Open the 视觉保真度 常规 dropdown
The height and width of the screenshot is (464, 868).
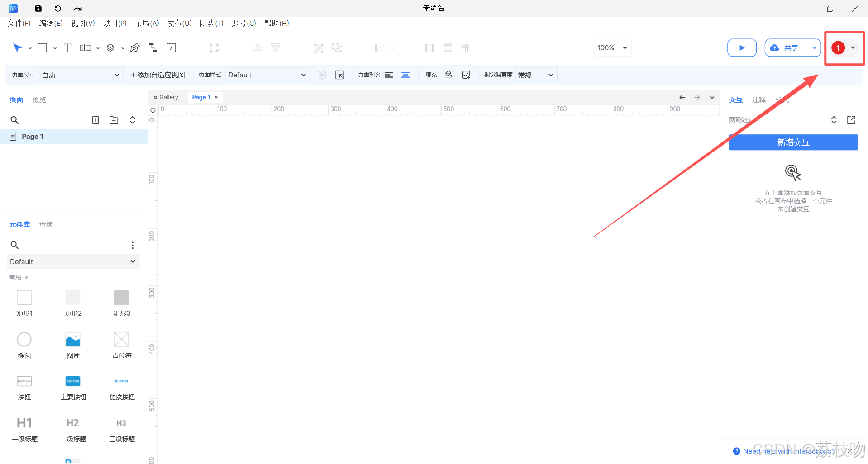(536, 75)
